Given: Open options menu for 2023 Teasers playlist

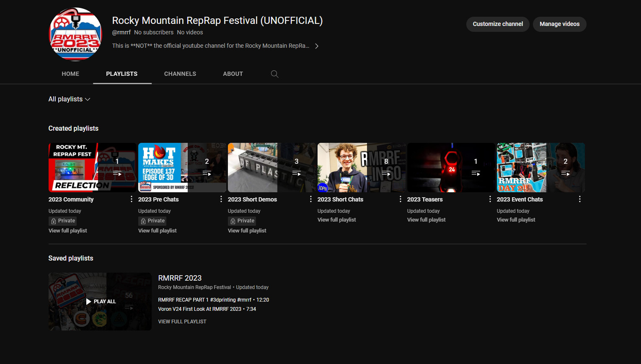Looking at the screenshot, I should click(490, 199).
